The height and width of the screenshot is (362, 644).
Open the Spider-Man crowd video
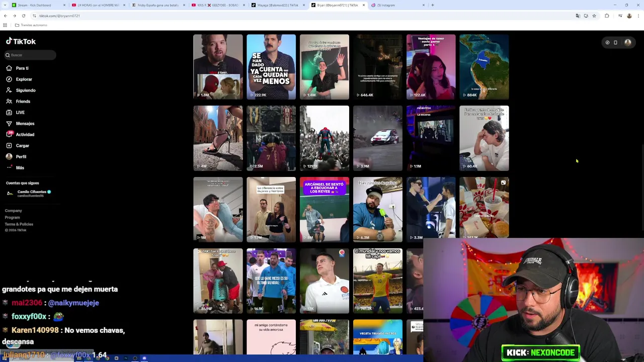pos(325,138)
